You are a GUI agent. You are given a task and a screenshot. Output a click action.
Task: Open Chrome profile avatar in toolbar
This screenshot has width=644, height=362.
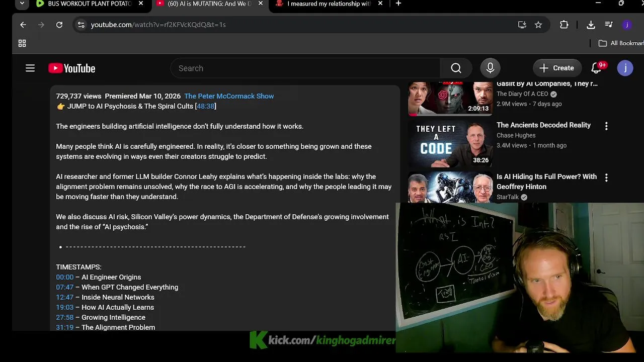627,25
